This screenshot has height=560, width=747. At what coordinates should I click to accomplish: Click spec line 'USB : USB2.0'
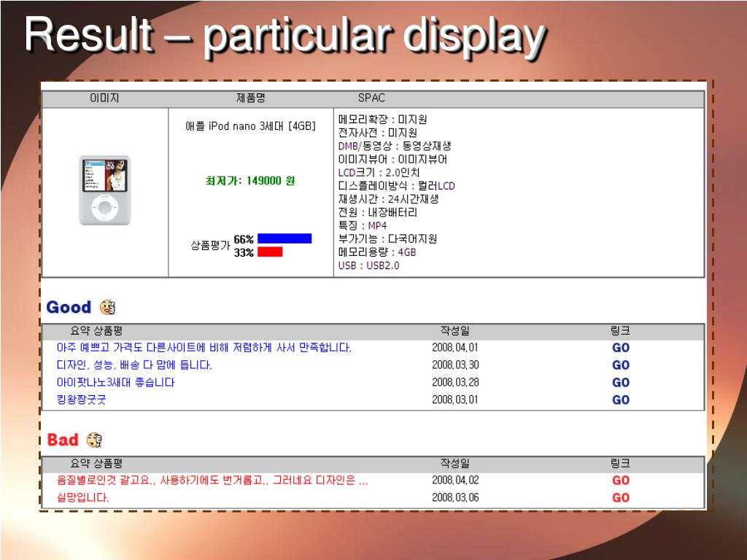[x=368, y=265]
